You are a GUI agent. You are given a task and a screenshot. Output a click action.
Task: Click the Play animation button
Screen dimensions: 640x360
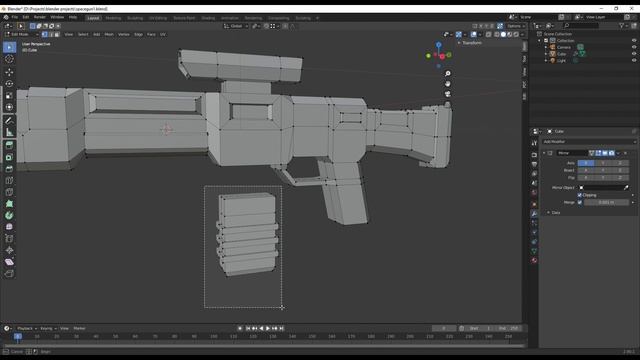point(268,328)
